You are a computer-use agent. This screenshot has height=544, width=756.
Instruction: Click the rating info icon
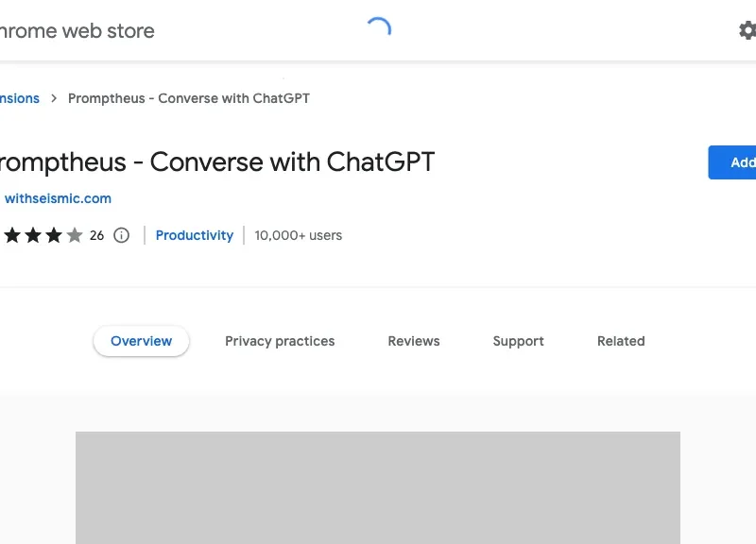pyautogui.click(x=121, y=235)
